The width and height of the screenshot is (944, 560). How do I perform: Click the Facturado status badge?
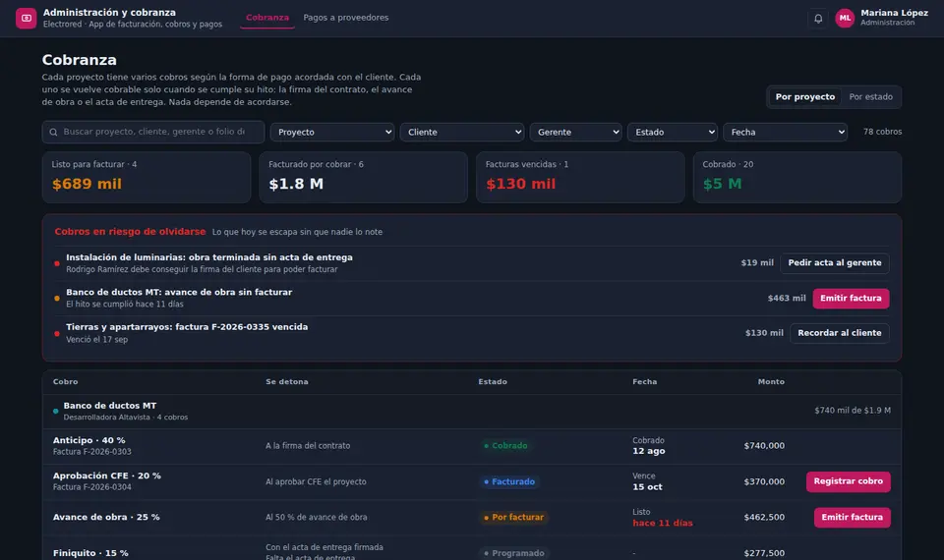click(509, 481)
